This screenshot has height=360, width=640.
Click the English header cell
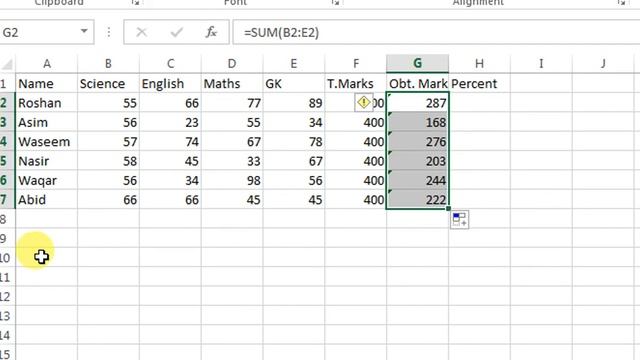point(170,84)
